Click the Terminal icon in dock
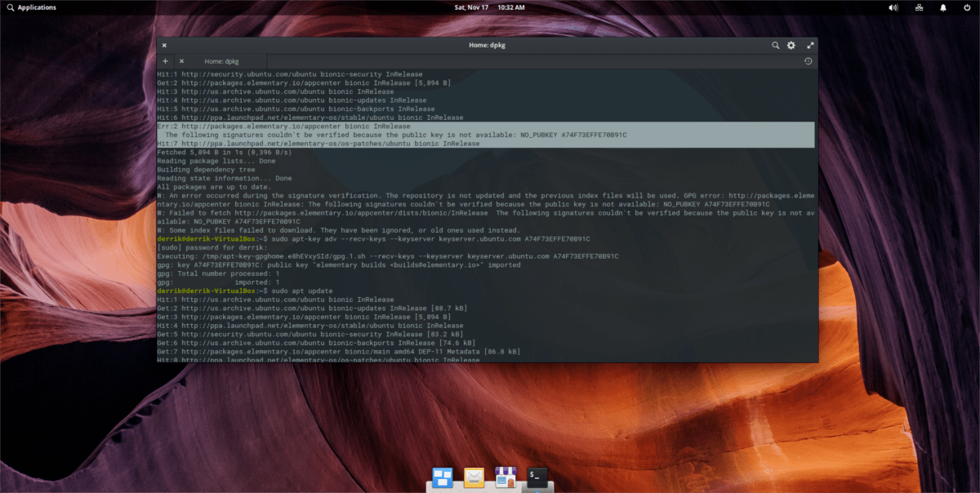 click(537, 476)
